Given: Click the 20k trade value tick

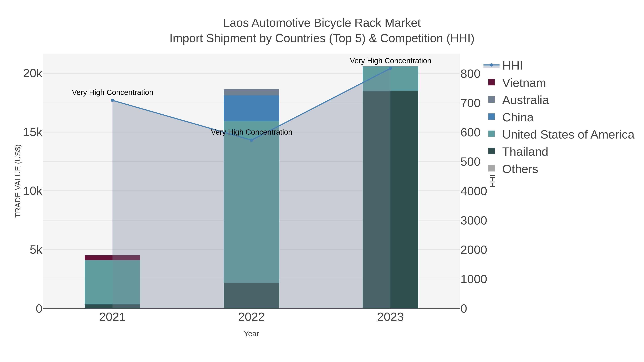Looking at the screenshot, I should point(33,73).
